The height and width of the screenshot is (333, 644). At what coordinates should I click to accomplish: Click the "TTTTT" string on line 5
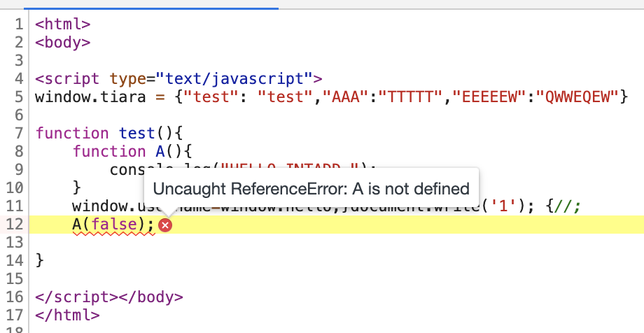coord(411,97)
